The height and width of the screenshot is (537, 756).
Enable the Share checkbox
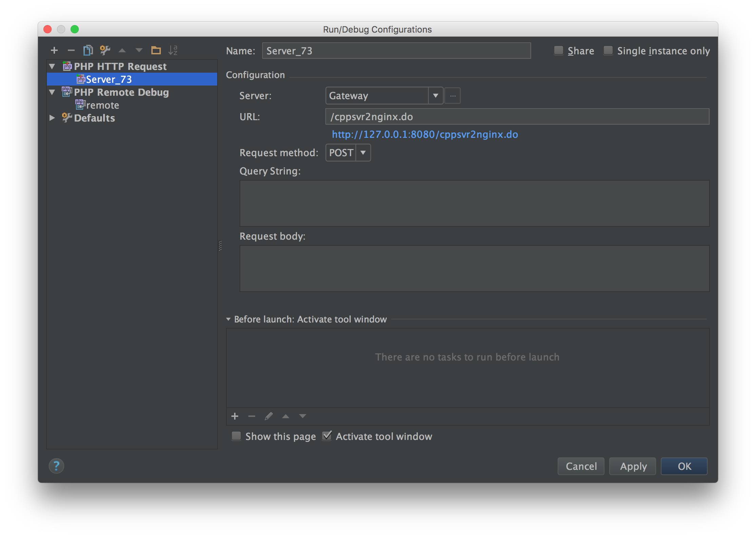point(559,51)
